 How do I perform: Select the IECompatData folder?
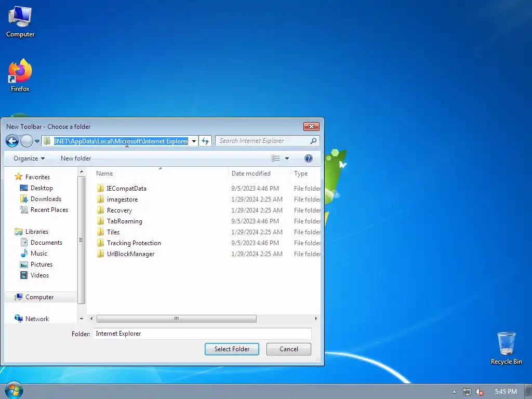[126, 189]
